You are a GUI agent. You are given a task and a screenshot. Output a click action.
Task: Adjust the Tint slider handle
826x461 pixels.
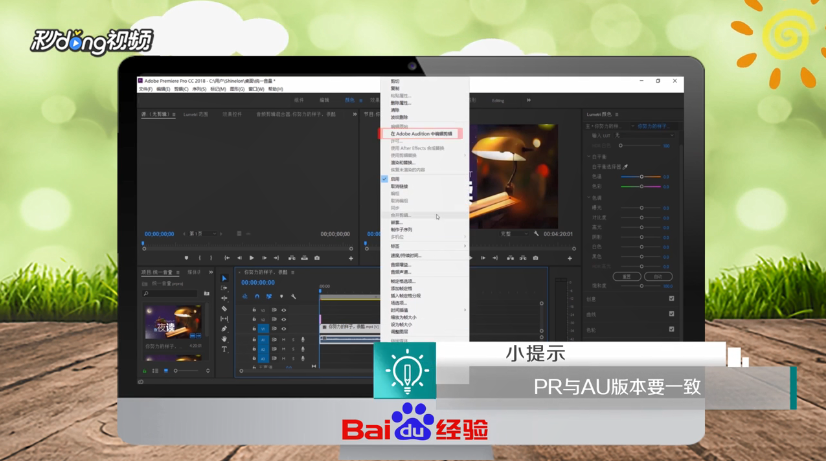pyautogui.click(x=642, y=187)
